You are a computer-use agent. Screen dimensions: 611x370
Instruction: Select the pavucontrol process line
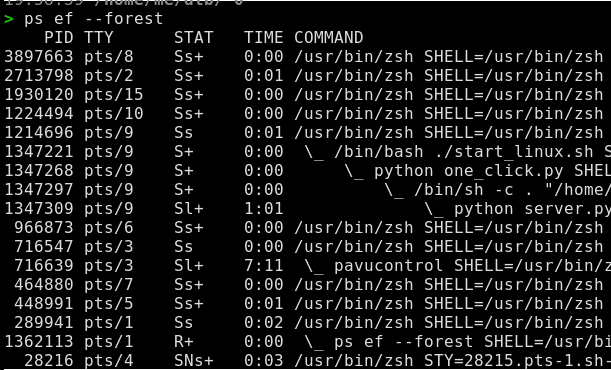point(306,266)
